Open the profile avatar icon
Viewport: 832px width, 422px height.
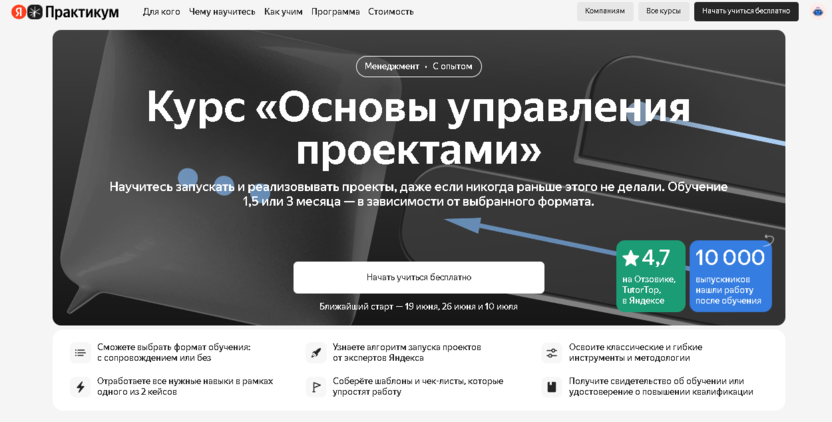pos(818,11)
